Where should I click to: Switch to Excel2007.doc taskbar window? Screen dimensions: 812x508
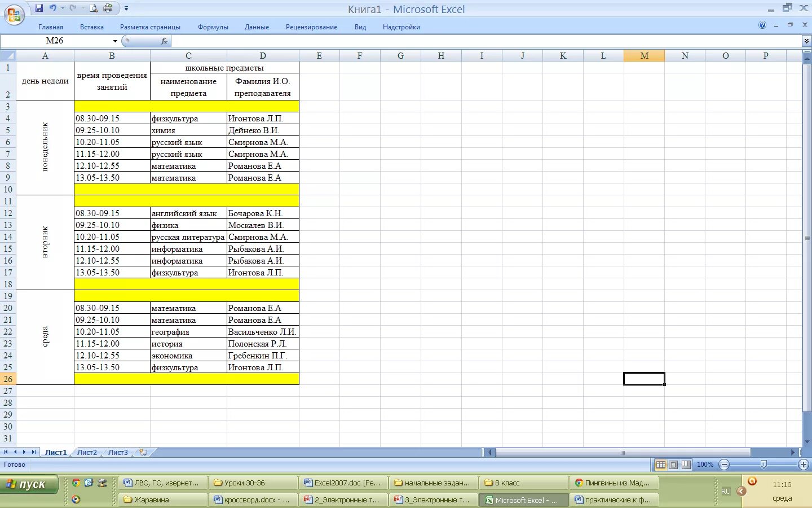343,483
